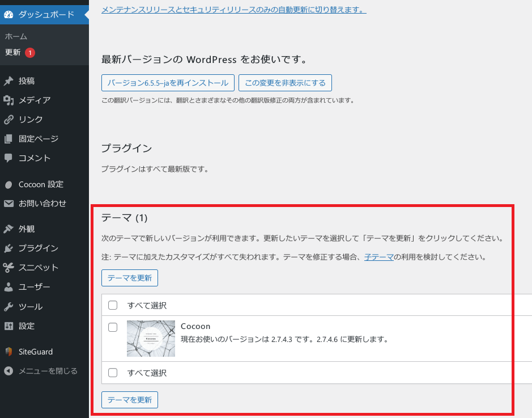Click the バージョン6.5.5–jaを再インストール button
Viewport: 532px width, 418px height.
pos(168,83)
